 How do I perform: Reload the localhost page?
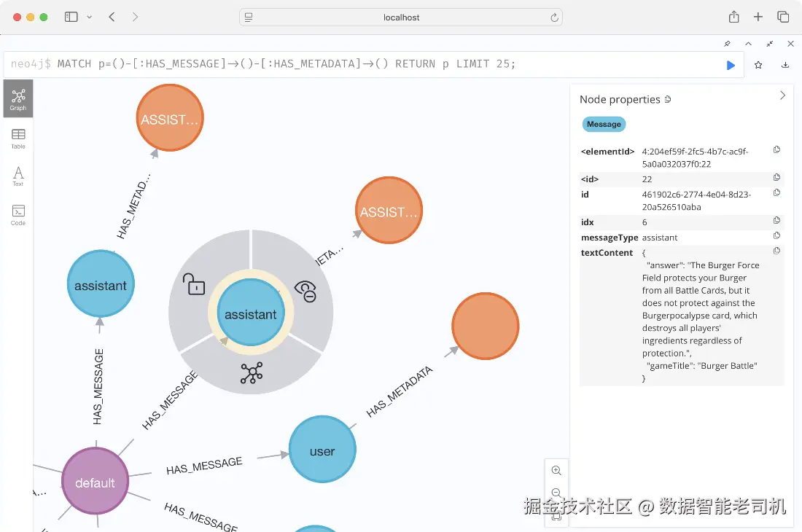point(554,18)
